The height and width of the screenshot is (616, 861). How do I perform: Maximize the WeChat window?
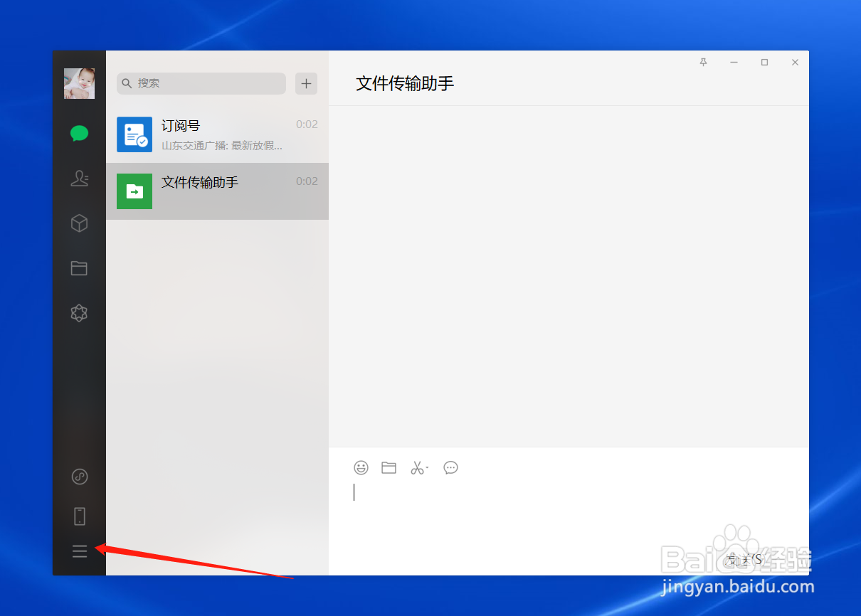764,63
